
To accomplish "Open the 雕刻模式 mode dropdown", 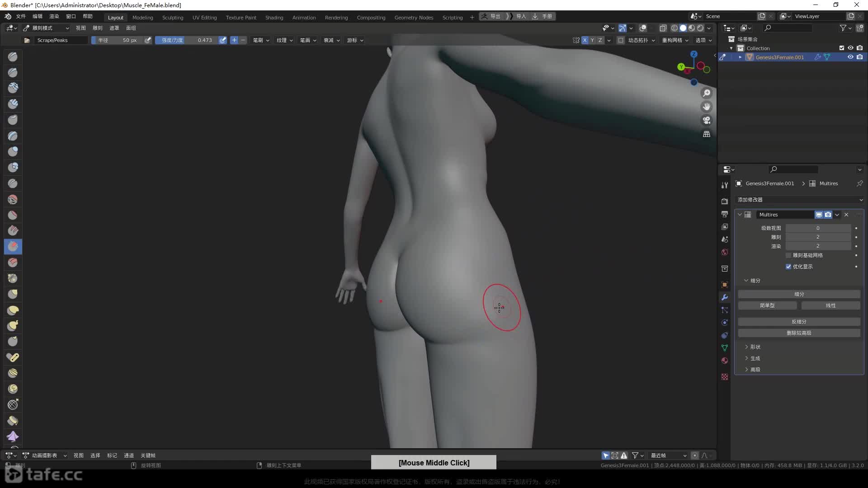I will [x=46, y=28].
